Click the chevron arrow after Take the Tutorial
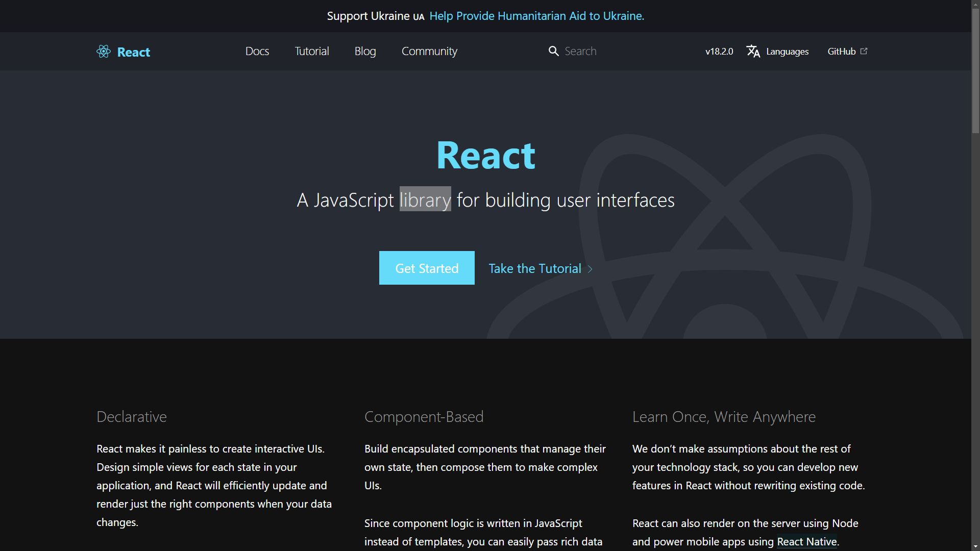 pyautogui.click(x=591, y=269)
